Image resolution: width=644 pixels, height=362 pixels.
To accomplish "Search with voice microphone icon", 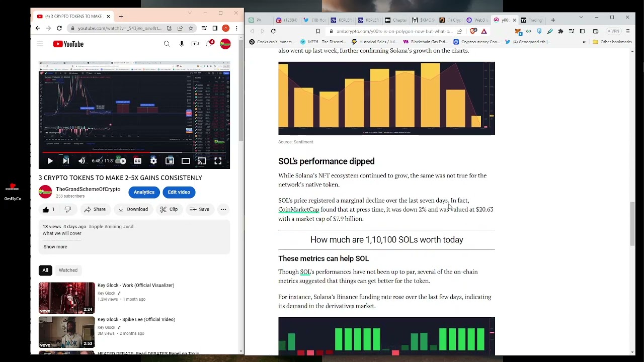I will coord(182,44).
